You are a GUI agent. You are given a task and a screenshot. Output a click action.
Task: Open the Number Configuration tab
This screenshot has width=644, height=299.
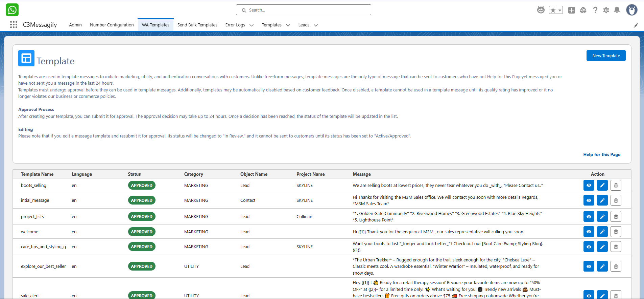coord(112,25)
